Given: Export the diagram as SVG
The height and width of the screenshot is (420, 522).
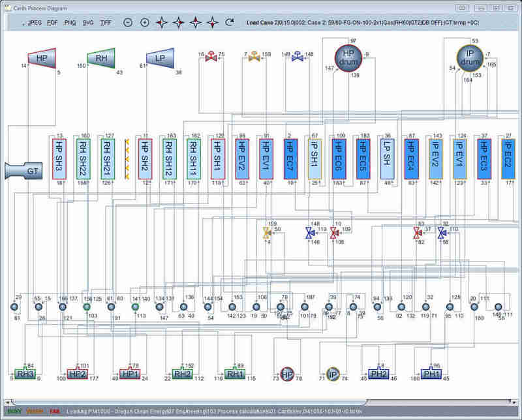Looking at the screenshot, I should click(x=88, y=23).
